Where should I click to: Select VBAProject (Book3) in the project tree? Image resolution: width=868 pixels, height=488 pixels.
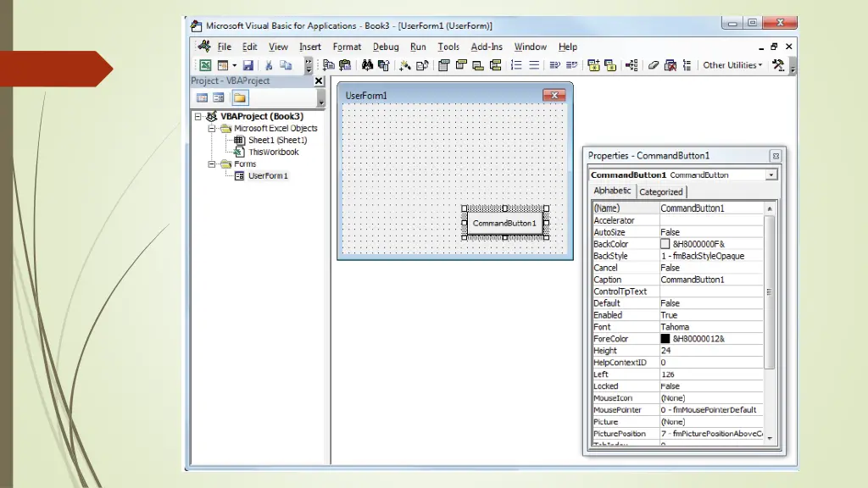tap(262, 116)
